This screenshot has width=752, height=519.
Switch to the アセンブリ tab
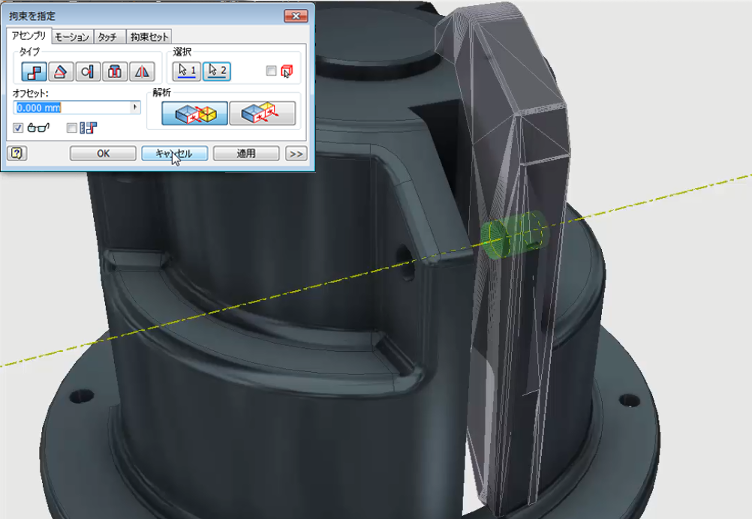tap(29, 36)
